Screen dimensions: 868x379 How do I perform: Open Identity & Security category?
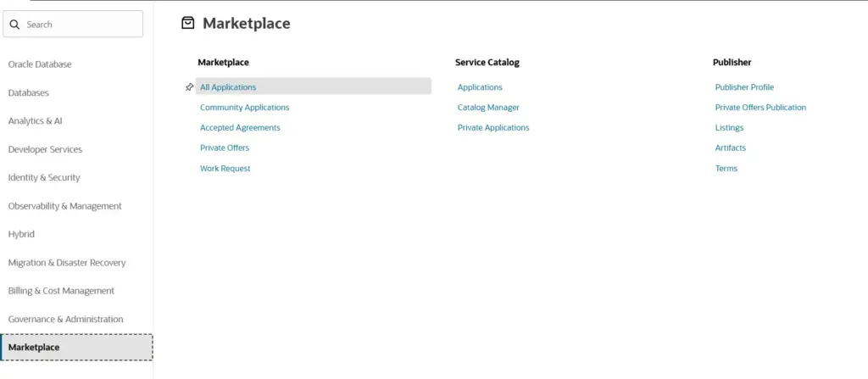click(x=44, y=177)
